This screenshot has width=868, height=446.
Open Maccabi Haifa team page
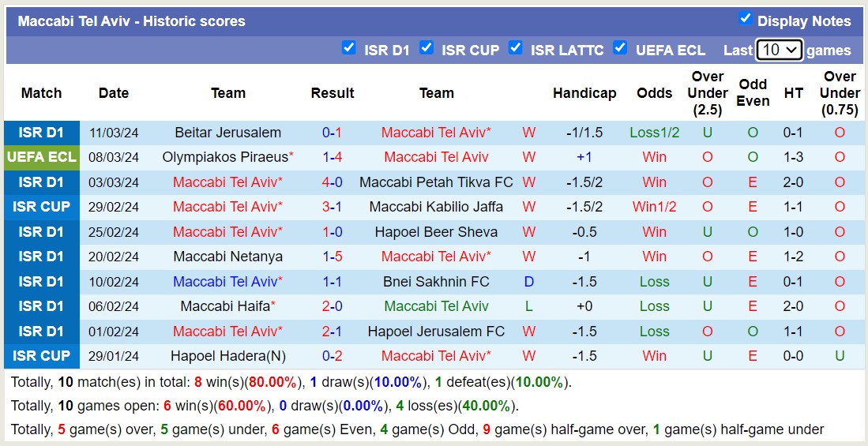(225, 306)
